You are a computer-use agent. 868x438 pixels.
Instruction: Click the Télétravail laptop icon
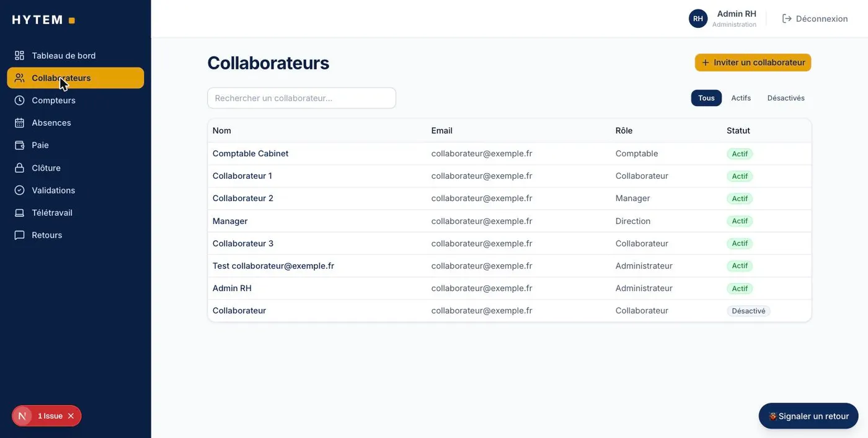click(20, 213)
